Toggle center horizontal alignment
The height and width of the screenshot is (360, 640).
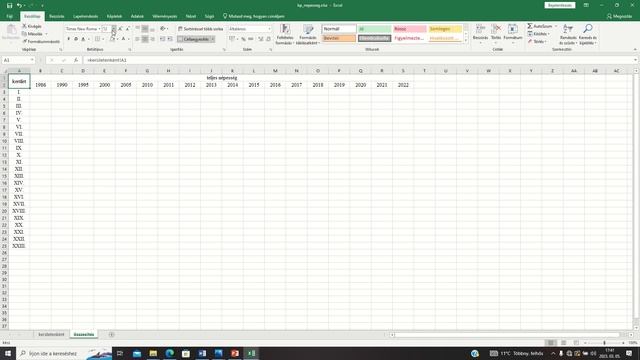pyautogui.click(x=145, y=39)
